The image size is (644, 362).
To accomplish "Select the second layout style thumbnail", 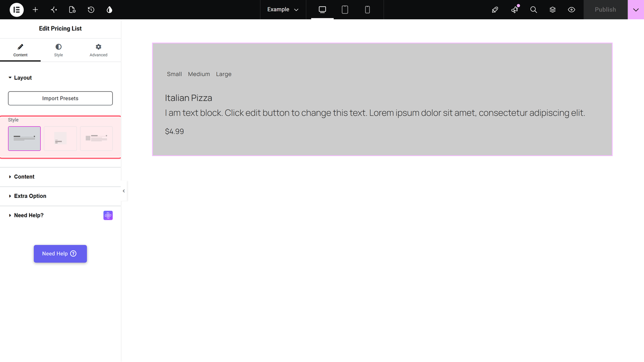I will click(x=60, y=138).
